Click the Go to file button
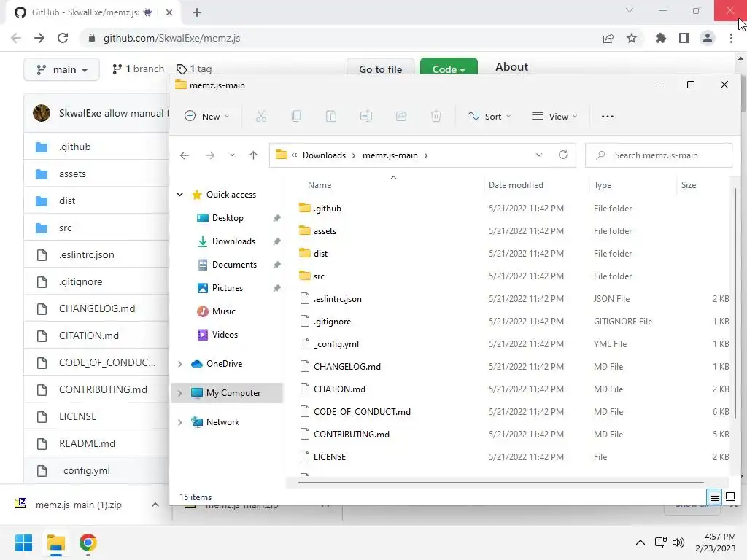This screenshot has width=747, height=560. [380, 68]
